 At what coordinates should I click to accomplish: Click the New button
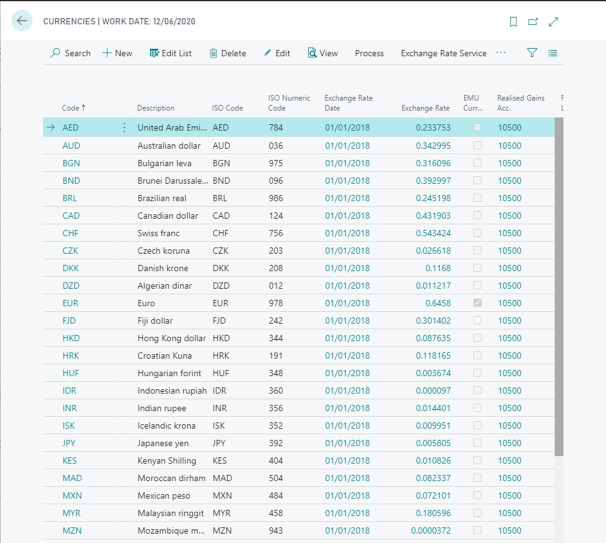pos(117,53)
